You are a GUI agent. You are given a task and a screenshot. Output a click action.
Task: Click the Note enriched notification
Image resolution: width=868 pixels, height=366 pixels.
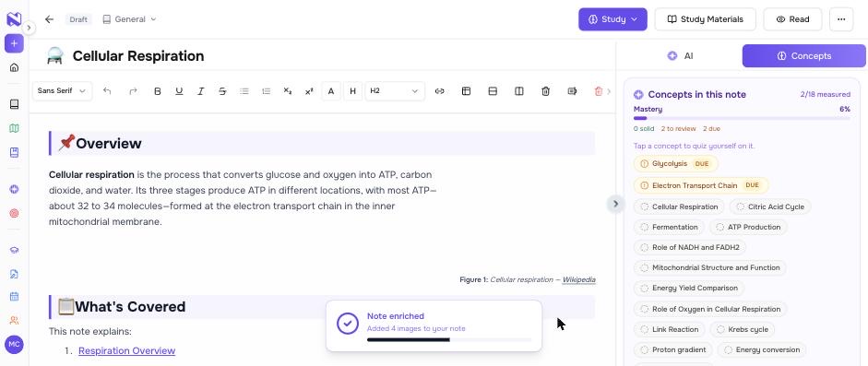point(434,325)
